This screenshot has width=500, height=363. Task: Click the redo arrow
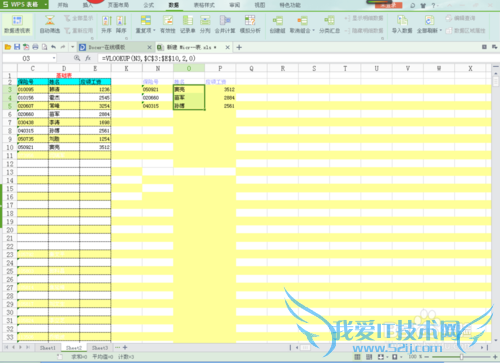63,47
